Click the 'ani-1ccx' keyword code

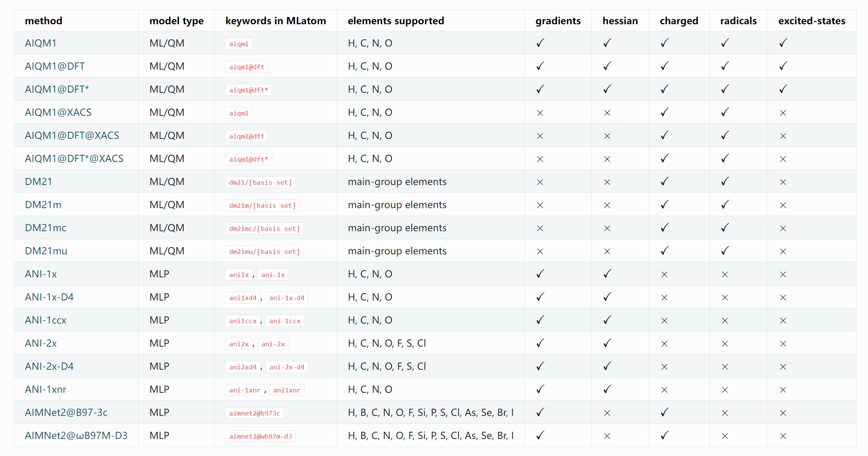285,321
